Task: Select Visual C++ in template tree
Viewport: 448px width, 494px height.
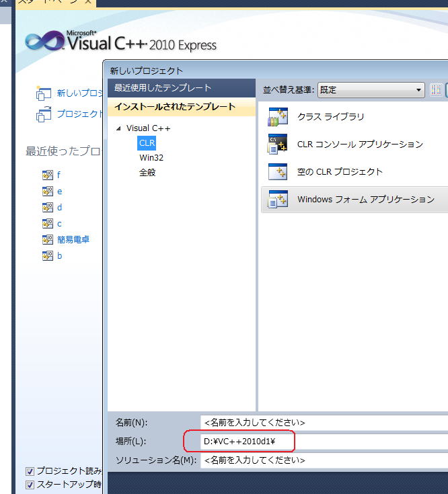Action: (148, 128)
